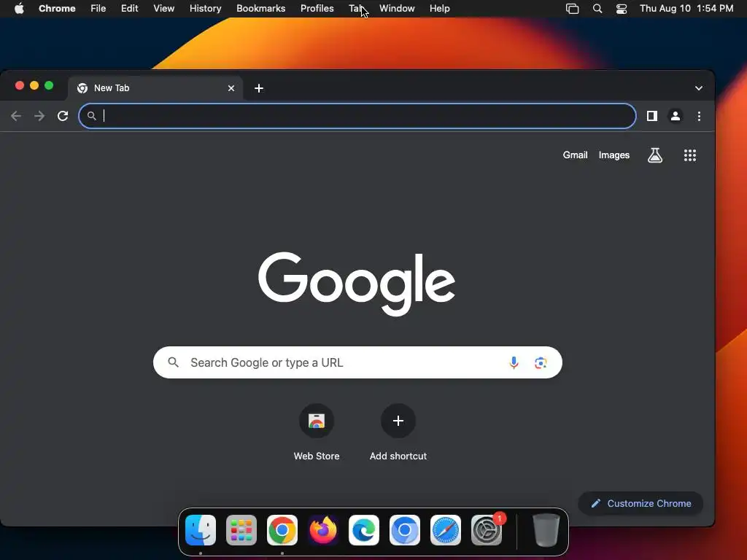This screenshot has height=560, width=747.
Task: Open the Apple menu
Action: 19,8
